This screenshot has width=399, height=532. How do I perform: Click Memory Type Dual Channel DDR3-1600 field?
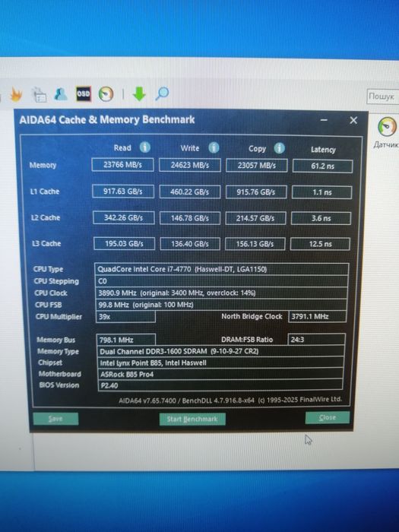(220, 351)
